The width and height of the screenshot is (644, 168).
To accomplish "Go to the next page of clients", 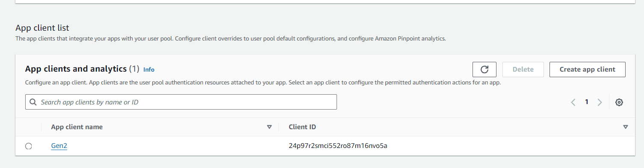I will pos(600,102).
